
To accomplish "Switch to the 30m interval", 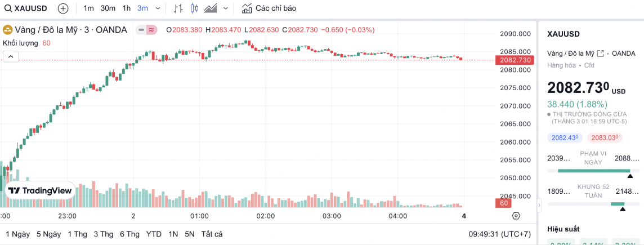I will coord(108,8).
